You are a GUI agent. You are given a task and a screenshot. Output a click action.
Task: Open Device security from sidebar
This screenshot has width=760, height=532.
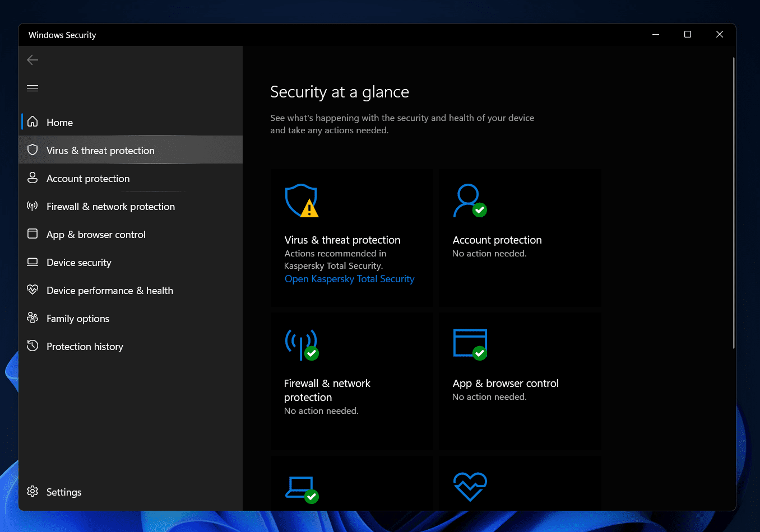[x=78, y=262]
